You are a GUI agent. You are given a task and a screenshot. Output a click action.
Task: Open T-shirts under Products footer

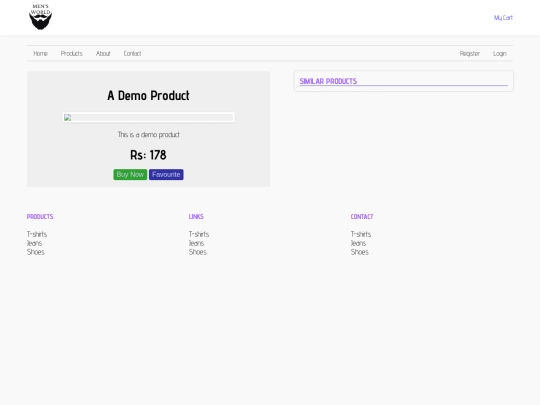point(37,234)
